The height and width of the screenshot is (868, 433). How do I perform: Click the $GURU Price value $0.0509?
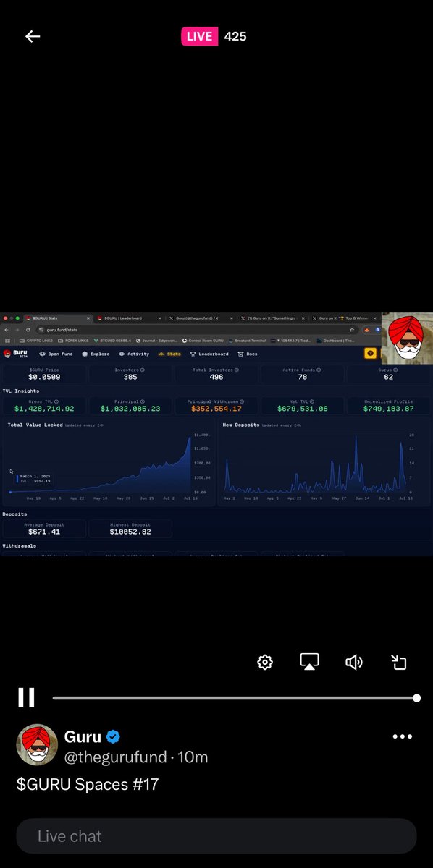pos(44,377)
